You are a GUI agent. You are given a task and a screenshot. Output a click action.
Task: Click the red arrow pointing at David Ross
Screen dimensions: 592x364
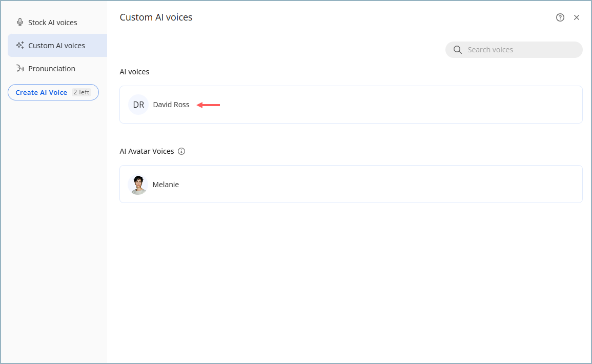tap(208, 105)
